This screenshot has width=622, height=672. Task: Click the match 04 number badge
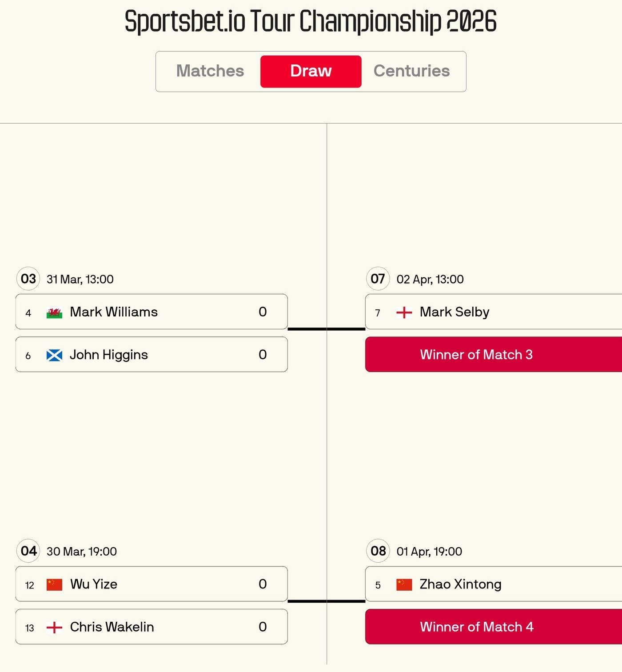tap(28, 551)
